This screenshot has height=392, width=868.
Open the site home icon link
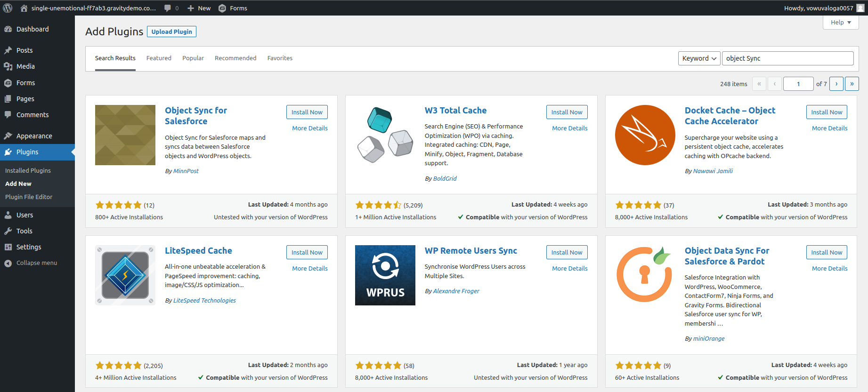(x=24, y=8)
